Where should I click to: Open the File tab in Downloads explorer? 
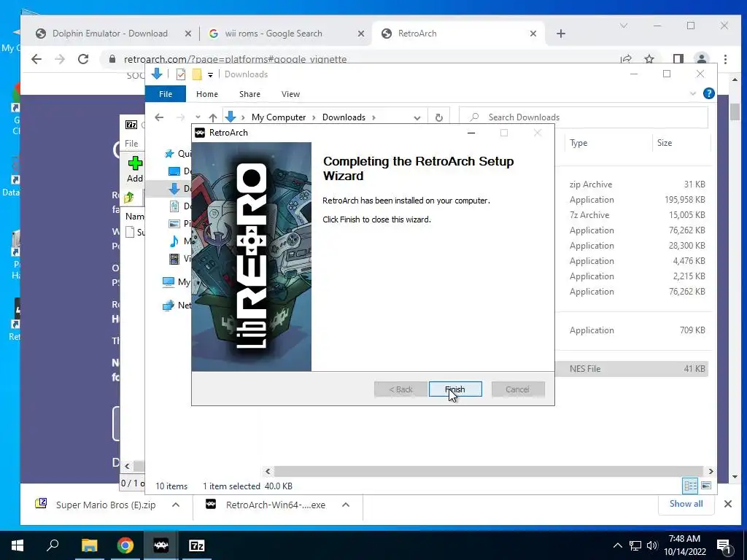166,94
